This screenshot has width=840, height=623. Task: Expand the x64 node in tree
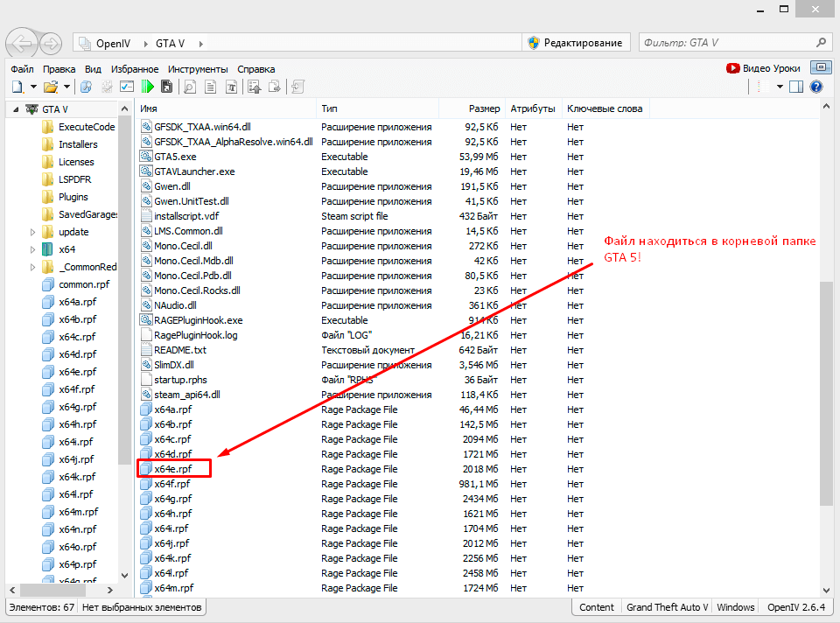pos(32,249)
